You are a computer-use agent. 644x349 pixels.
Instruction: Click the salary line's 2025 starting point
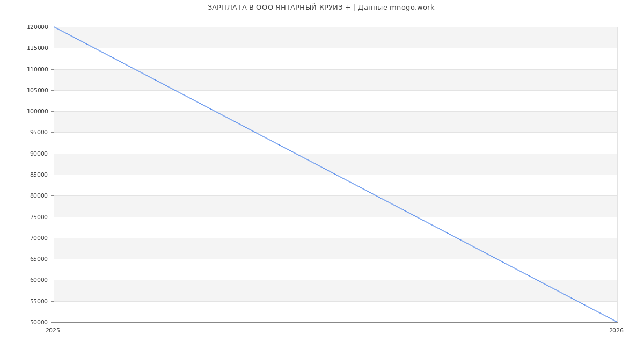tap(54, 27)
